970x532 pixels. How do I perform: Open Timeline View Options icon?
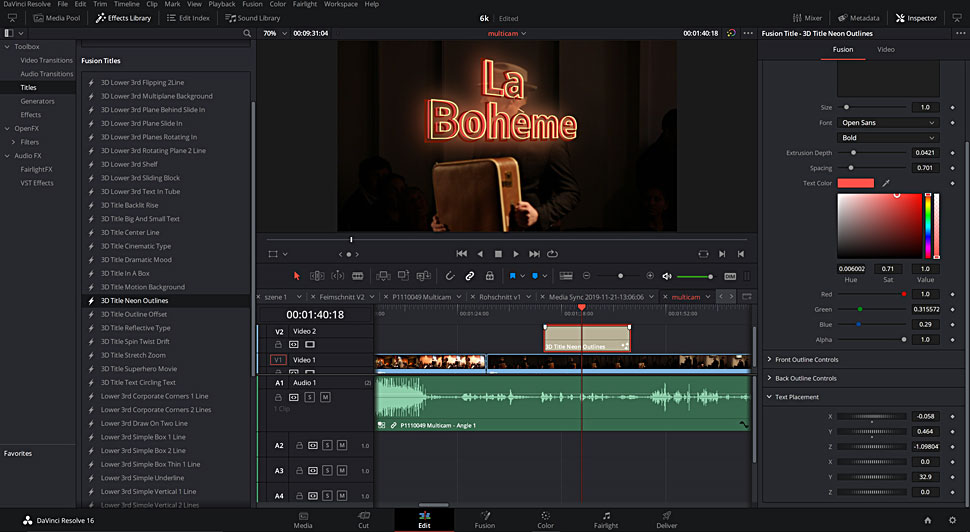566,276
